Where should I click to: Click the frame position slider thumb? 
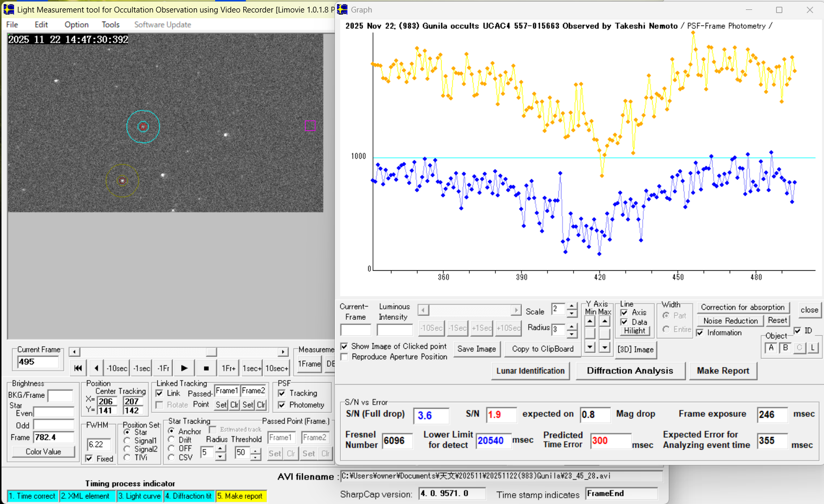211,352
